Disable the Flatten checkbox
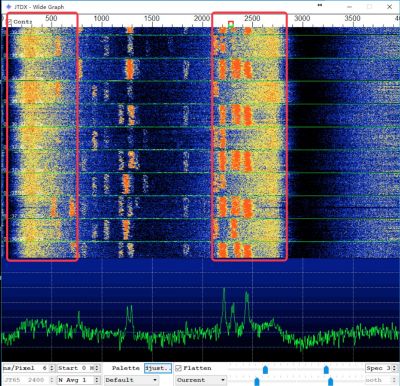400x386 pixels. pyautogui.click(x=178, y=368)
